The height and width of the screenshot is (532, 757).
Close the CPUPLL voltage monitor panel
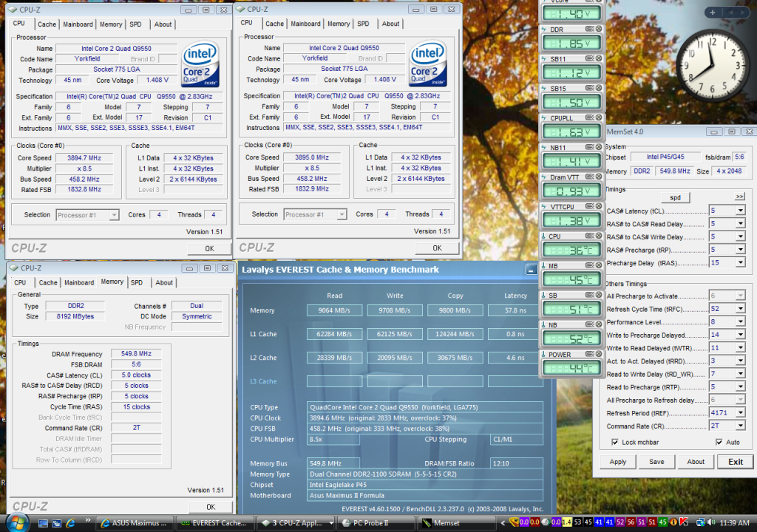point(599,117)
